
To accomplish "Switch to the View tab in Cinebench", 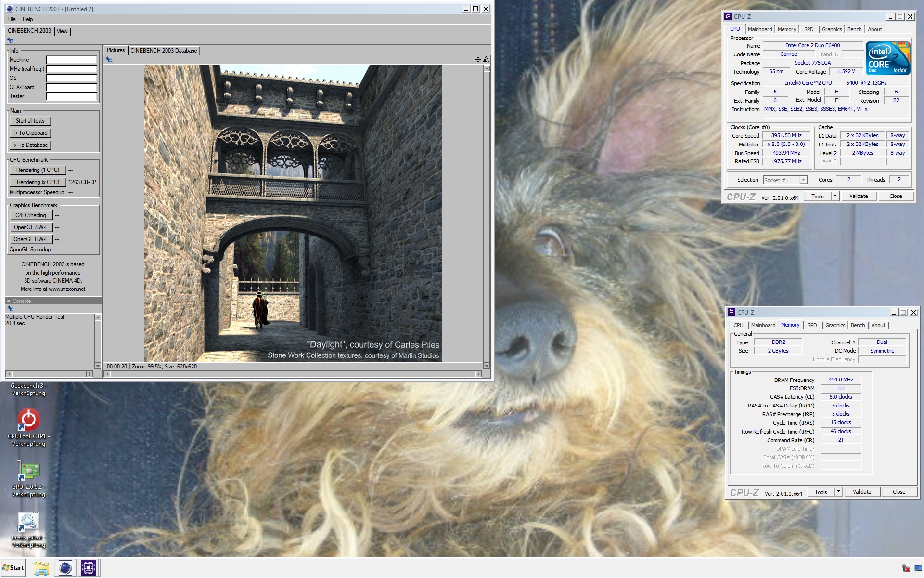I will pyautogui.click(x=62, y=31).
